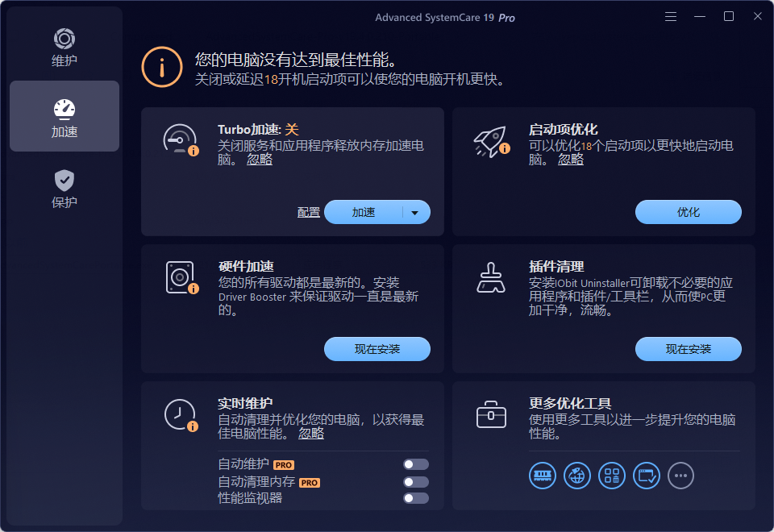This screenshot has width=774, height=532.
Task: Click the 加速 button to enable Turbo
Action: pos(364,212)
